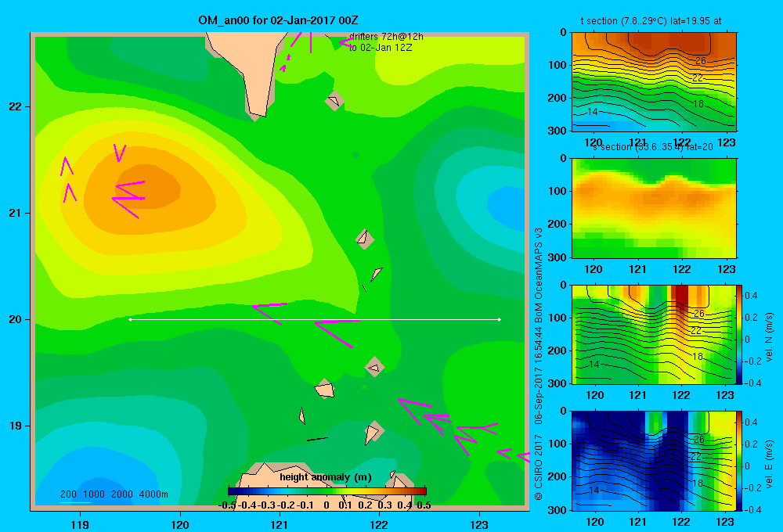Click the 'to 02-Jan 12Z' label

381,48
